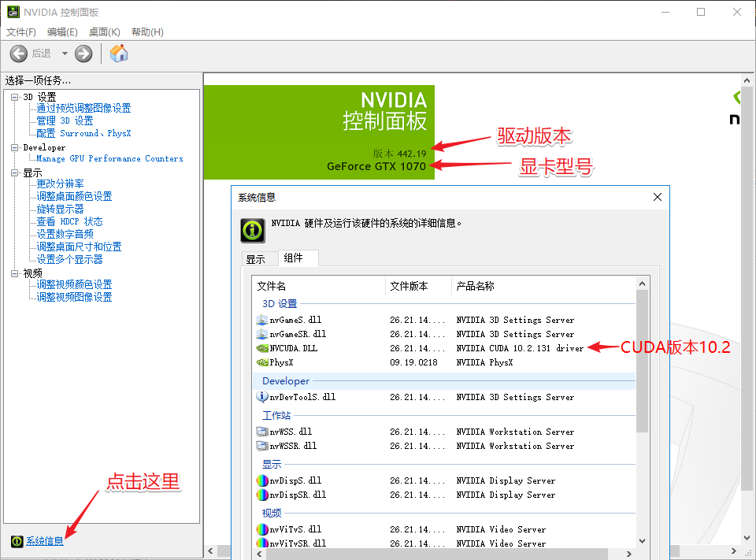Open Manage GPU Performance Counters

tap(110, 158)
